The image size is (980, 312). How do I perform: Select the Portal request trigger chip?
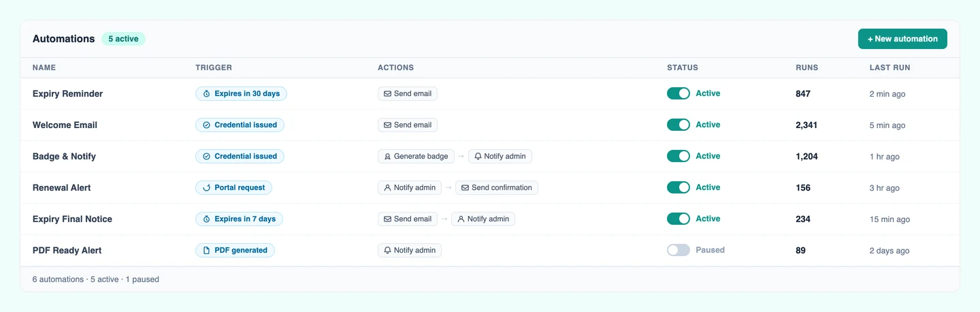point(233,188)
